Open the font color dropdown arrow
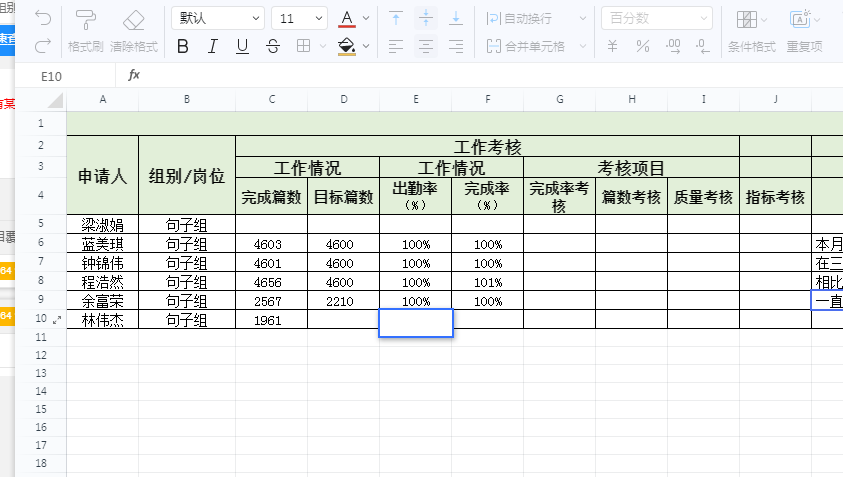 tap(366, 18)
